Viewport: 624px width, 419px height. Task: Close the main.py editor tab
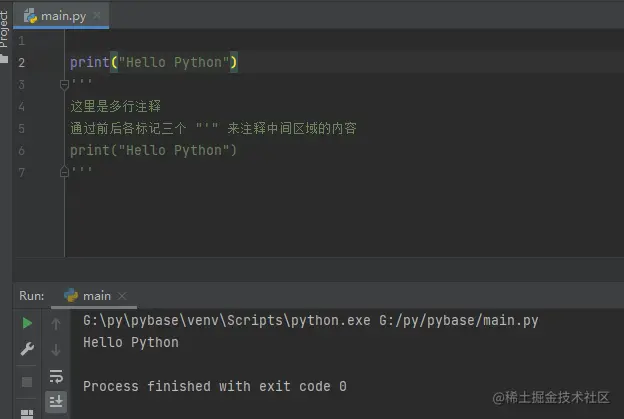tap(97, 16)
